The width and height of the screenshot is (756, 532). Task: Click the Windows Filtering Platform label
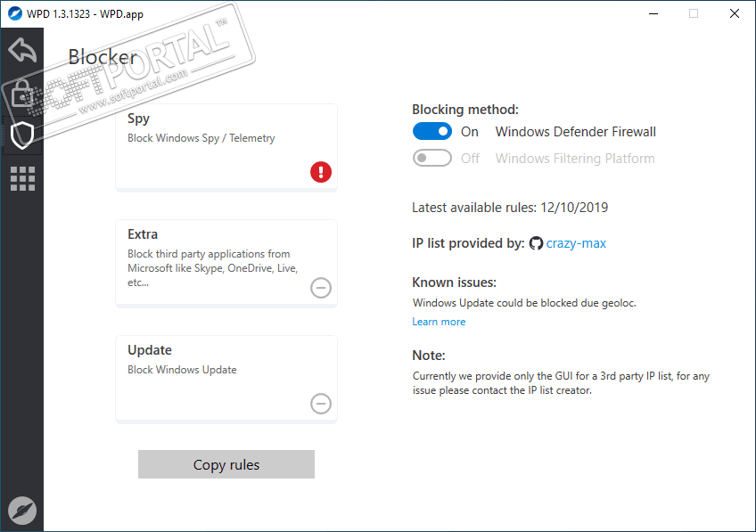tap(575, 158)
